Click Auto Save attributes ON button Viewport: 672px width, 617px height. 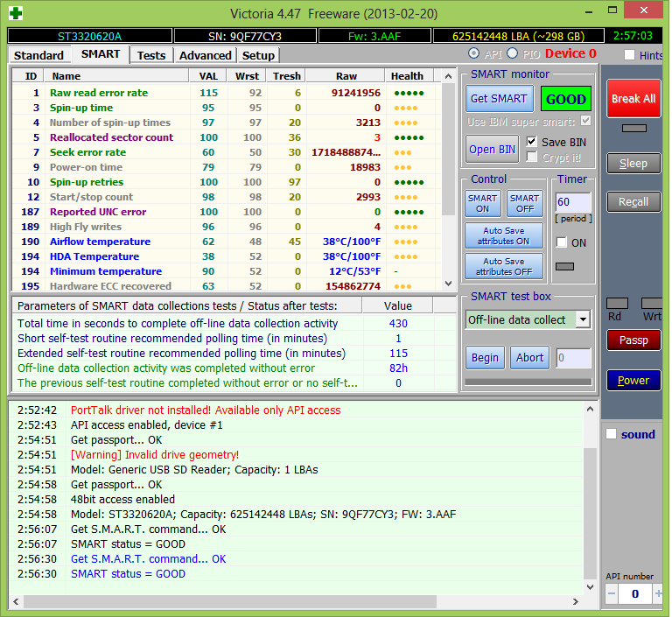[504, 235]
